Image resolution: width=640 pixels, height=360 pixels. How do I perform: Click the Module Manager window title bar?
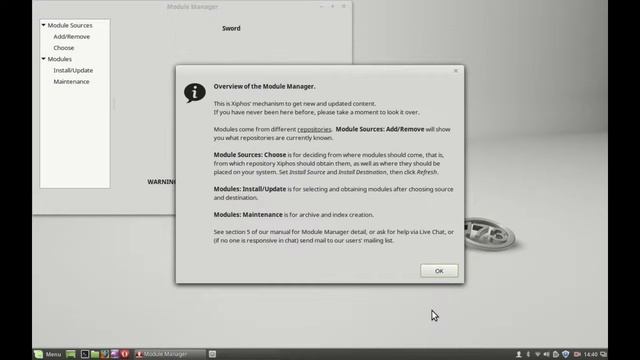coord(192,7)
